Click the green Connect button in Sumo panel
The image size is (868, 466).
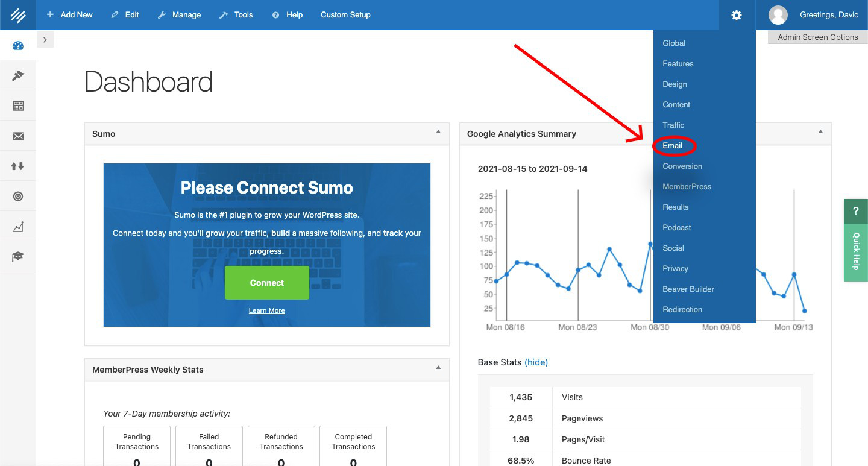[266, 282]
